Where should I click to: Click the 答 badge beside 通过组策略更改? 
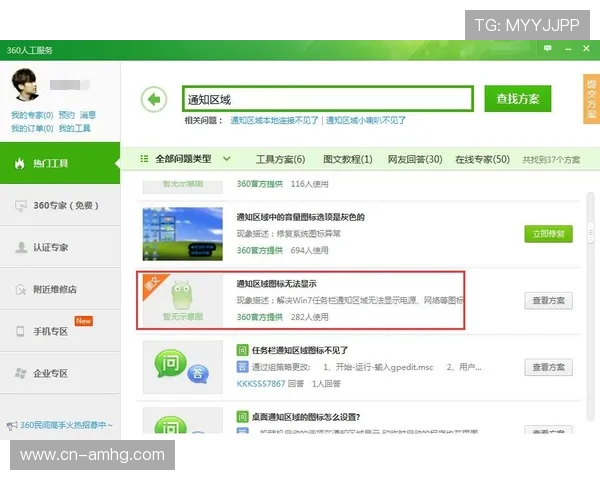click(x=242, y=367)
